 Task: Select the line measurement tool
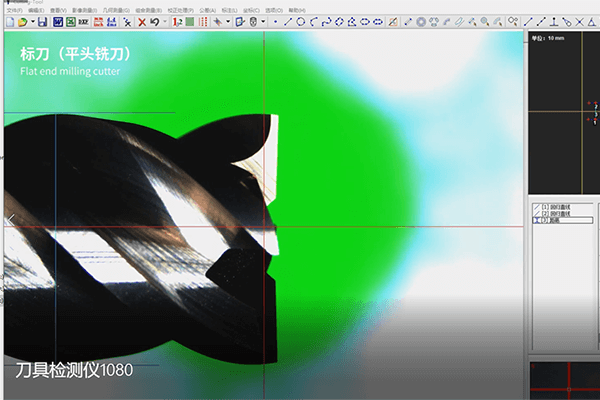[288, 21]
